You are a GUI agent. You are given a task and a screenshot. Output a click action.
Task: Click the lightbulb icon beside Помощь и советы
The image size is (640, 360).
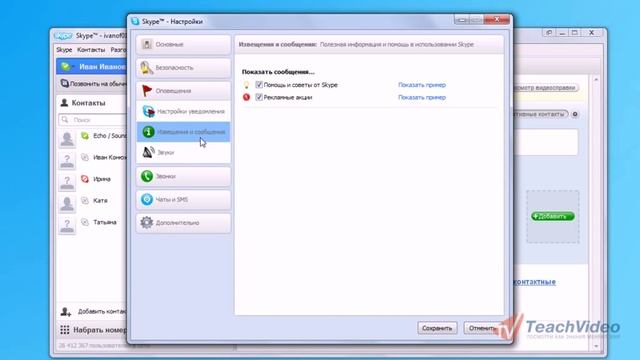247,85
